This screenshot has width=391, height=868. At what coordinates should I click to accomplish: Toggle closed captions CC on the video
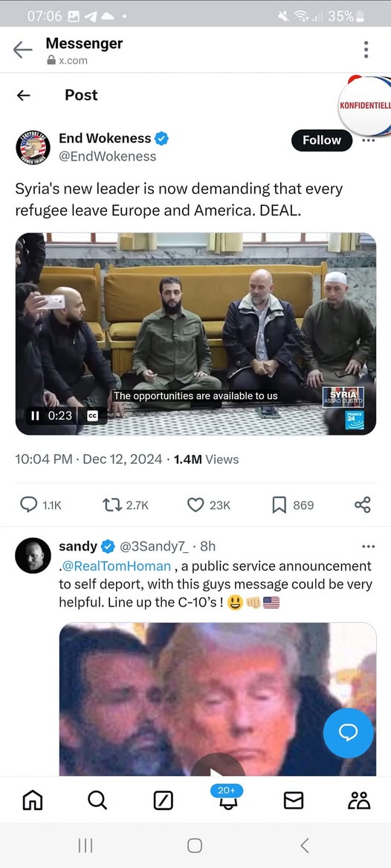tap(93, 415)
